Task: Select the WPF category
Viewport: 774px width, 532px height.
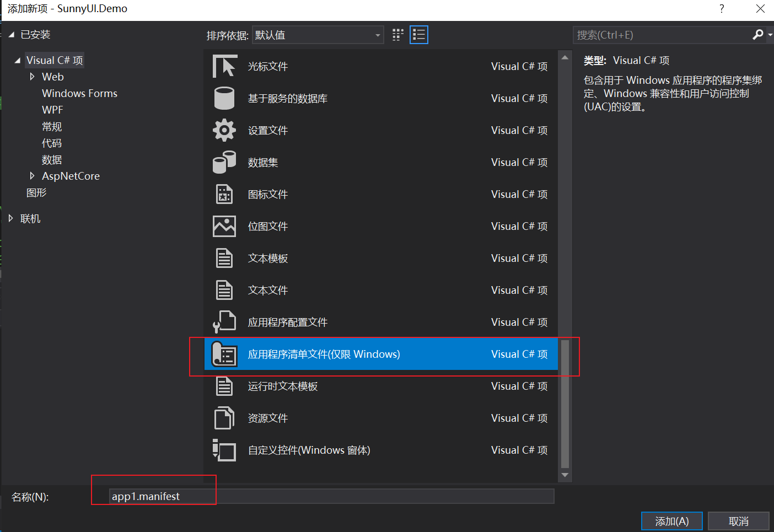Action: [52, 110]
